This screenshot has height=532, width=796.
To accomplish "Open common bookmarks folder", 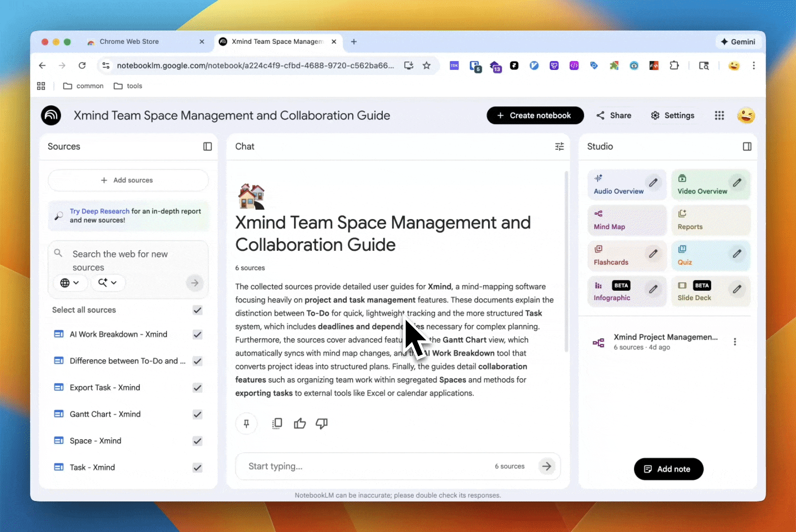I will pyautogui.click(x=83, y=86).
